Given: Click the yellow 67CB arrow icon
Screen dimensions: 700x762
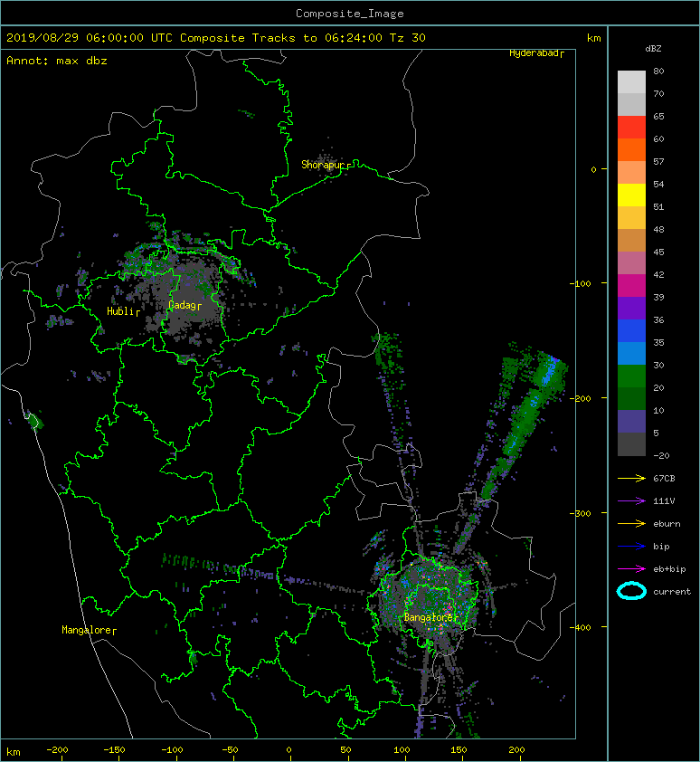Looking at the screenshot, I should tap(631, 478).
